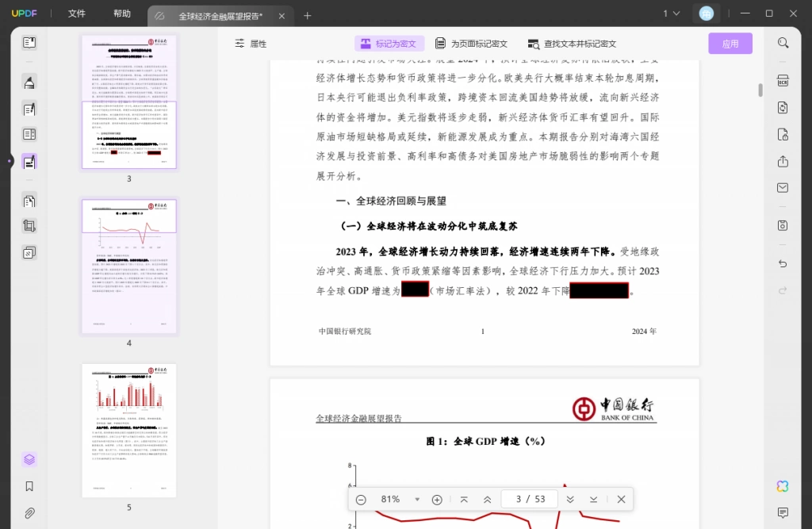Select the Comment highlighter tool

tap(29, 82)
